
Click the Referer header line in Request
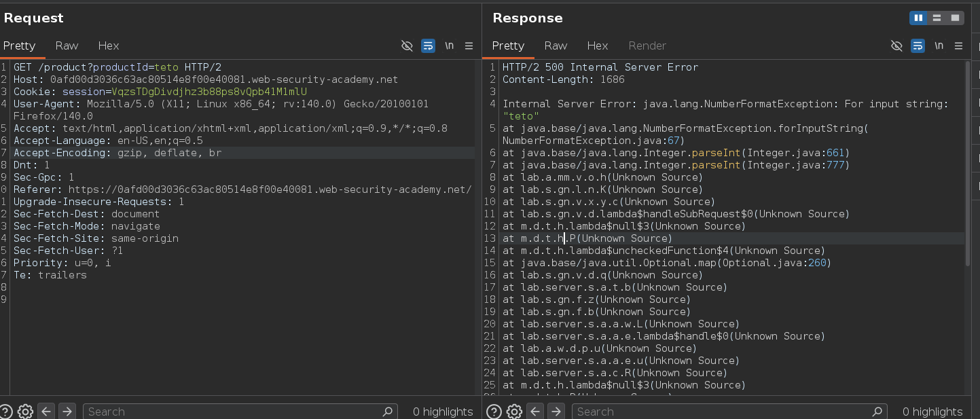[x=242, y=189]
